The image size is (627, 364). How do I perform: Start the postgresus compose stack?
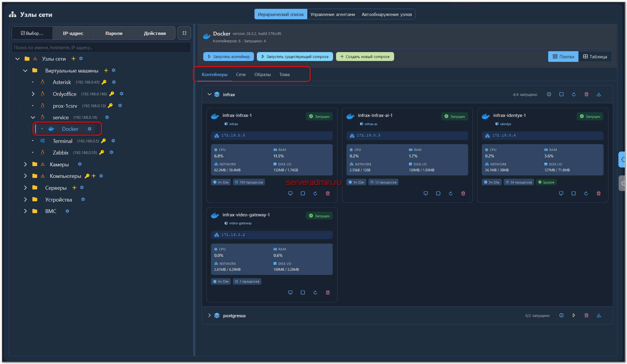coord(574,315)
